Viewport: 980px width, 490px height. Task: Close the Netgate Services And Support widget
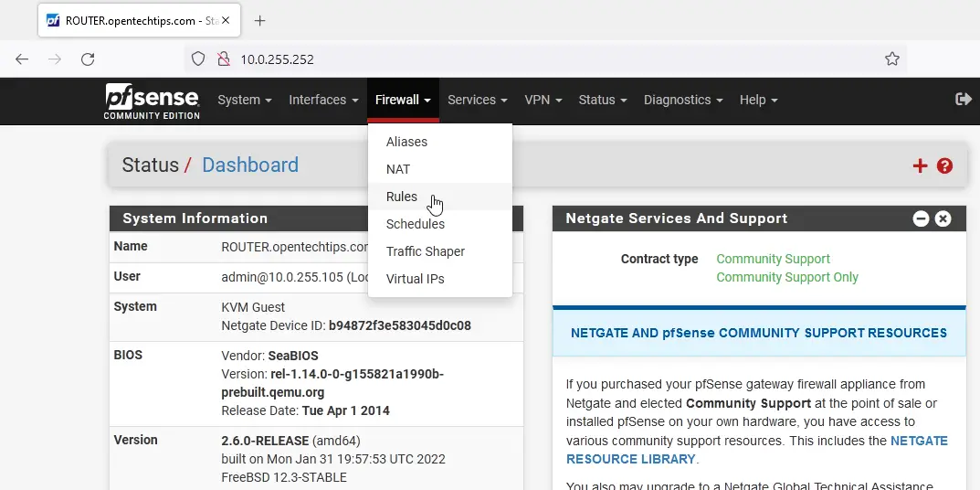943,218
